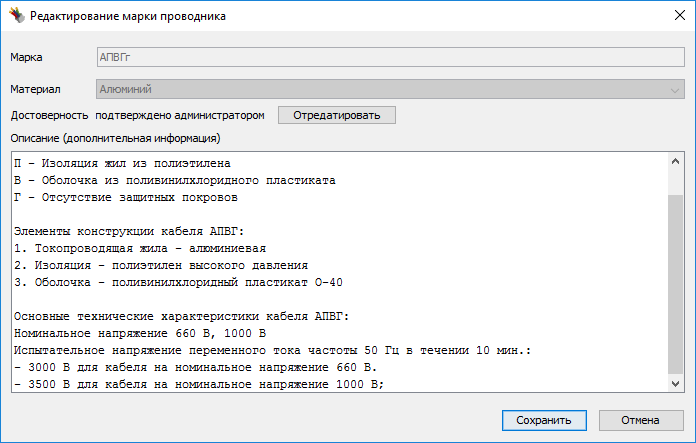Click the Марка input field with АПВГг
Screen dimensions: 696x443
pyautogui.click(x=391, y=57)
